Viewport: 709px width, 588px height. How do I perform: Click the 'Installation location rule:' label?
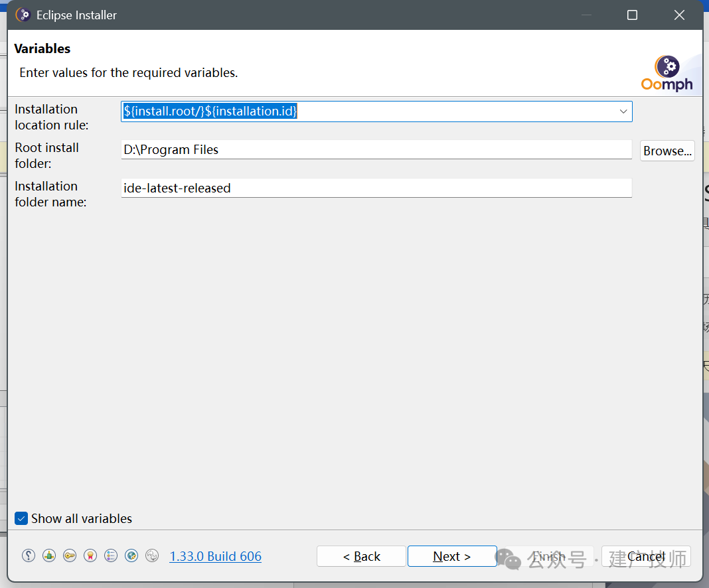(52, 117)
